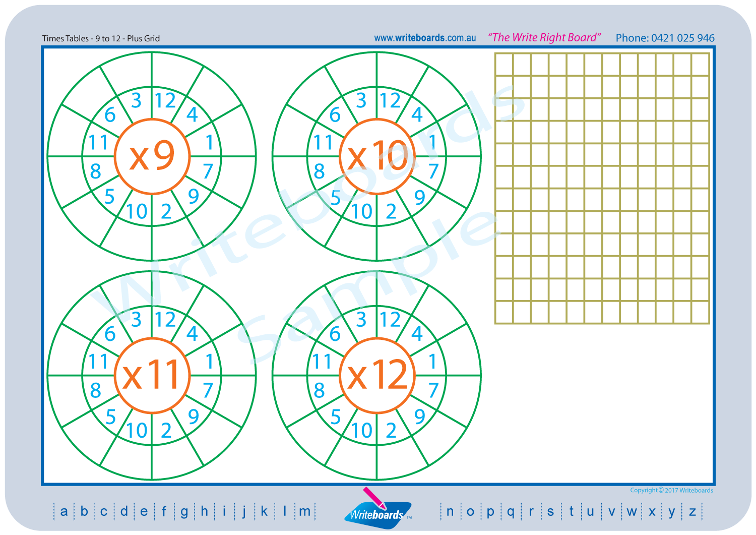Click number 4 in the x10 wheel

417,115
